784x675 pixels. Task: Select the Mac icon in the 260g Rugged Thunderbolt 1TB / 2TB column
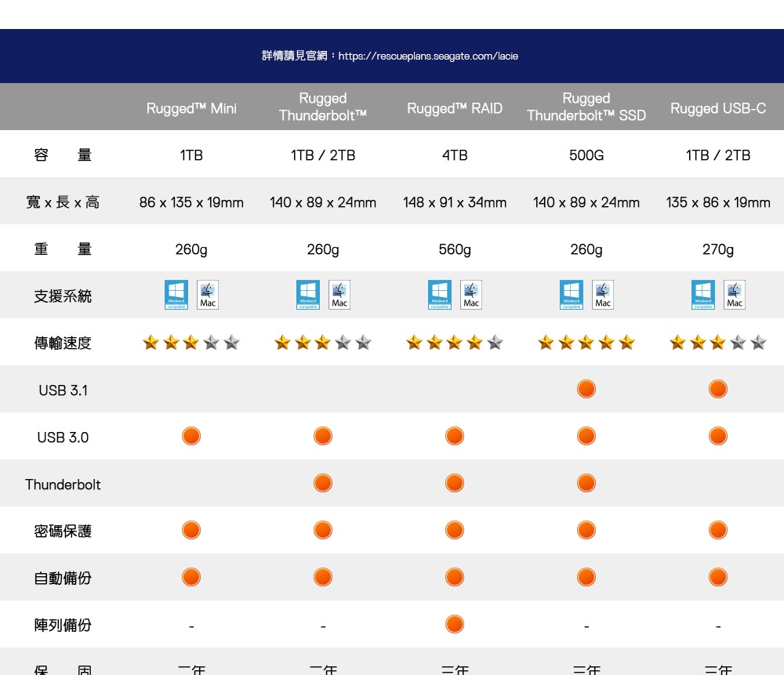pyautogui.click(x=339, y=295)
